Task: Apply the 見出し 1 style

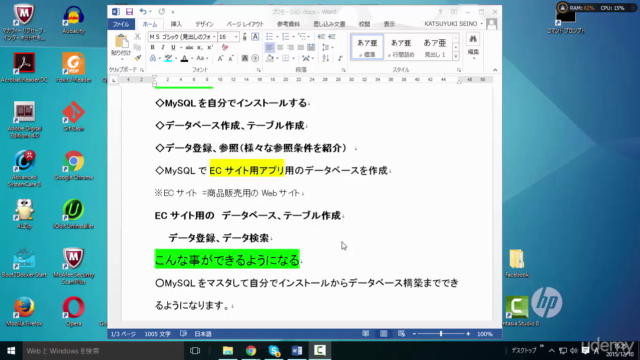Action: coord(435,47)
